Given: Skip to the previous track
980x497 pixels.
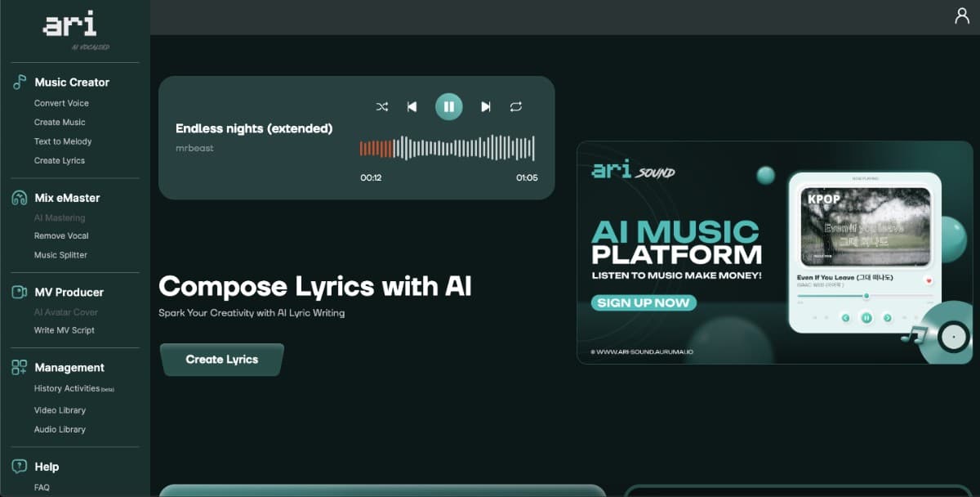Looking at the screenshot, I should click(412, 106).
